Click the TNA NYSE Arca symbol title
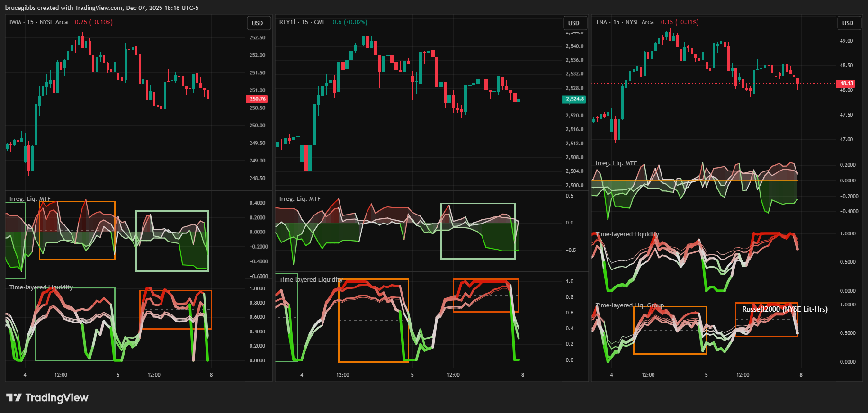Viewport: 868px width, 413px height. 624,22
